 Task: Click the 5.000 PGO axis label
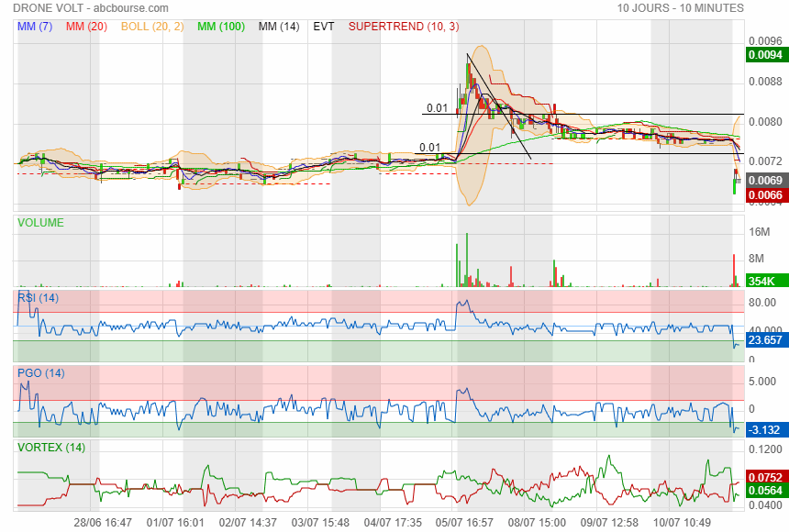[761, 381]
